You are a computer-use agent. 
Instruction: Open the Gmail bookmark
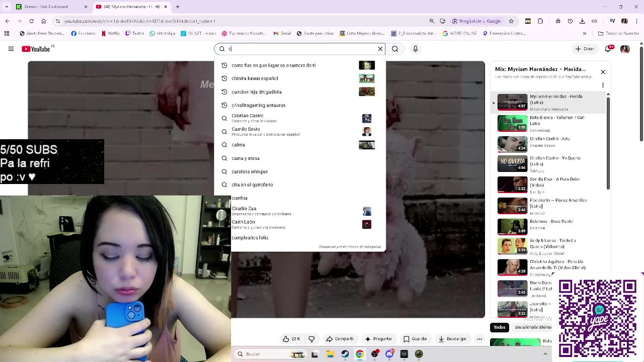click(x=282, y=34)
